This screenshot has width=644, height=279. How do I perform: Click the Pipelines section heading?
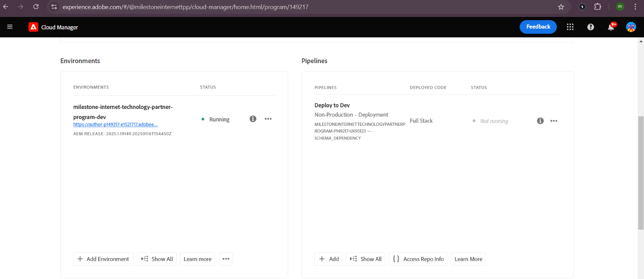coord(314,61)
